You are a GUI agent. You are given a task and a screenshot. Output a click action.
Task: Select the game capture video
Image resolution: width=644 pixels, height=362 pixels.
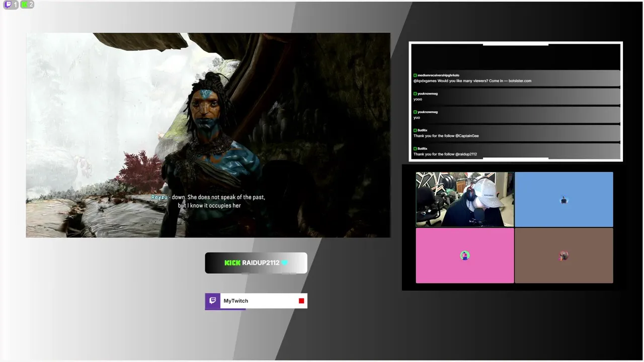pos(208,135)
